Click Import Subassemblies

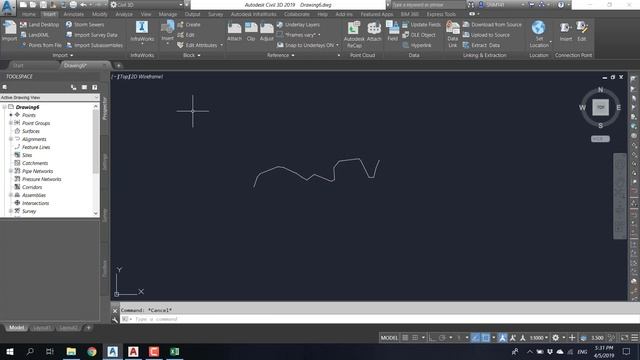pyautogui.click(x=94, y=45)
